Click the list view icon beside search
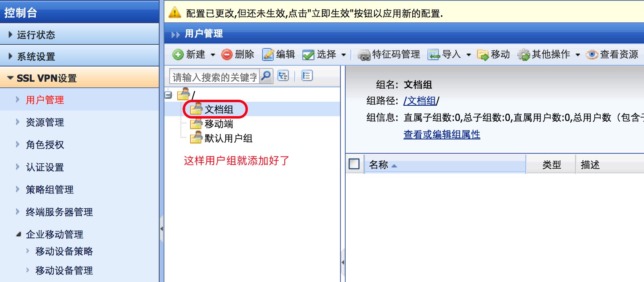The image size is (644, 282). click(307, 76)
